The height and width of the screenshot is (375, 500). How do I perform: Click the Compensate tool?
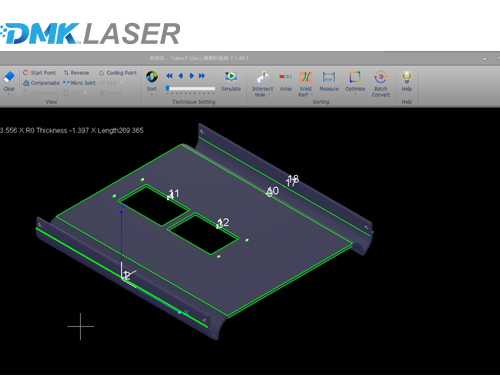point(41,83)
